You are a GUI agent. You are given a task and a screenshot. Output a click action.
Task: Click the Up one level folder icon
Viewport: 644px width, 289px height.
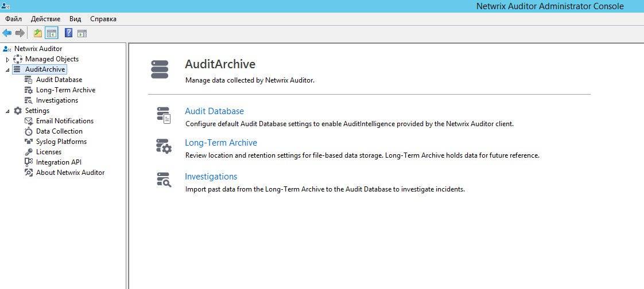tap(38, 33)
